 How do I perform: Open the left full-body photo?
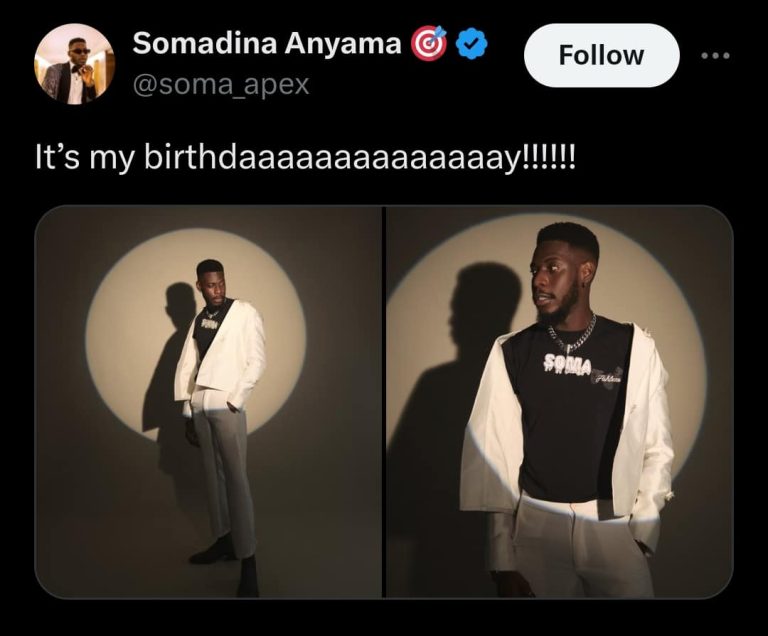coord(208,402)
